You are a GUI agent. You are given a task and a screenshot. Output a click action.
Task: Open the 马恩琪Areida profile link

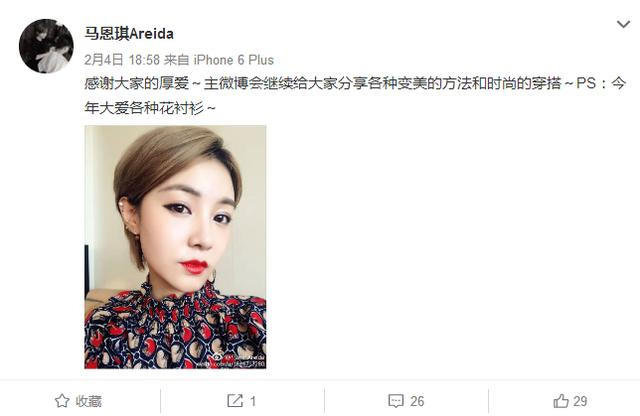pos(129,33)
